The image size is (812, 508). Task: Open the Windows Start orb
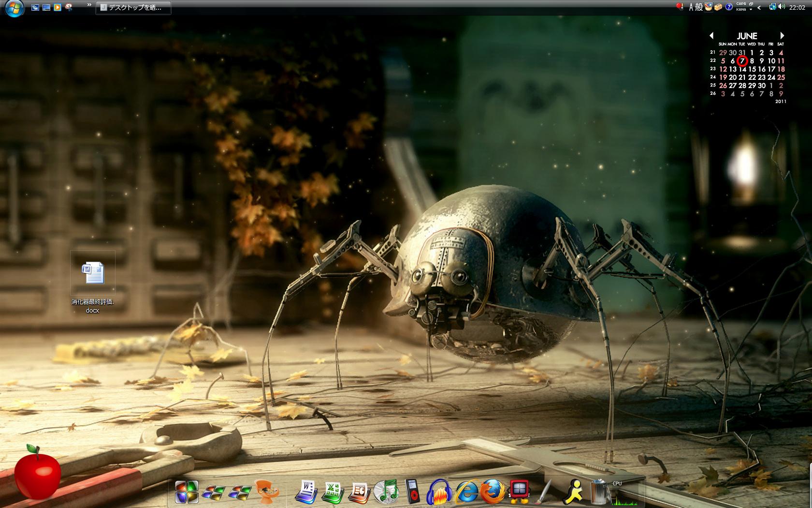click(14, 8)
